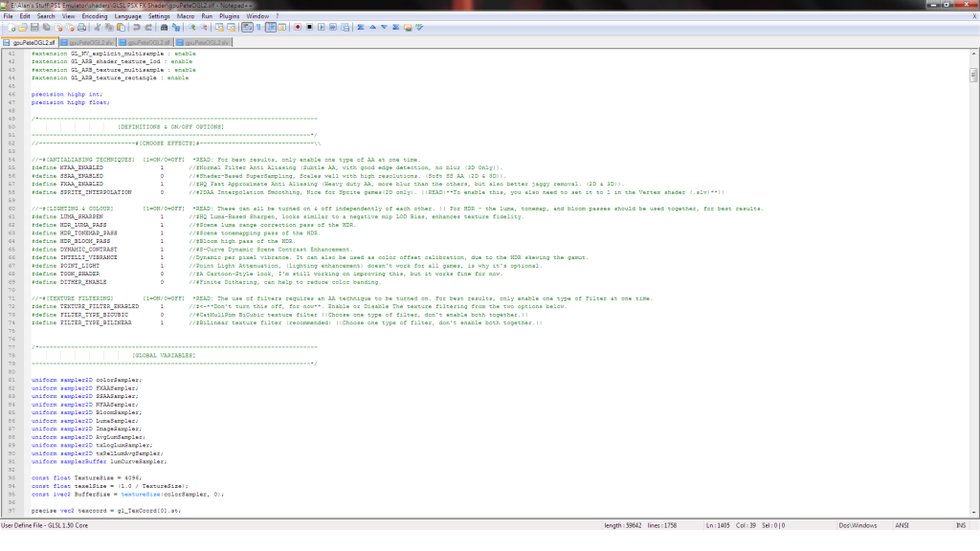
Task: Toggle Show All Characters pilcrow icon
Action: point(258,28)
